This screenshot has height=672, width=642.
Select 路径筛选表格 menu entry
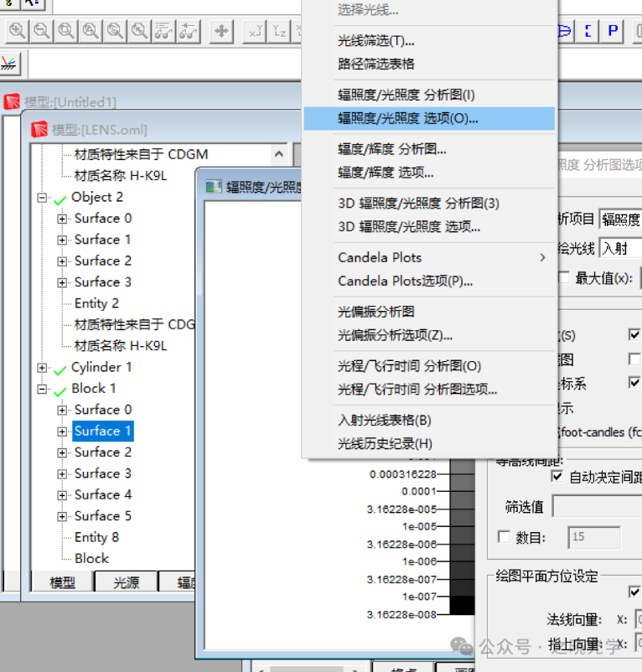tap(429, 65)
